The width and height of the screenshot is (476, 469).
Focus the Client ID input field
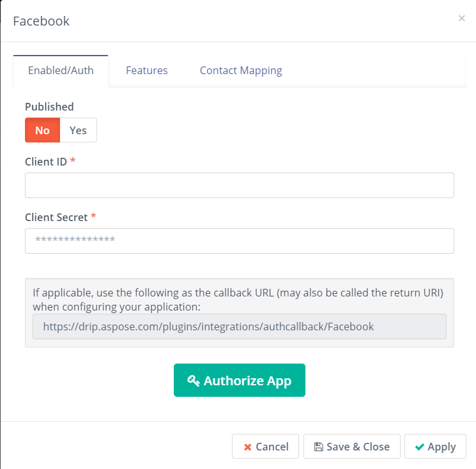240,185
